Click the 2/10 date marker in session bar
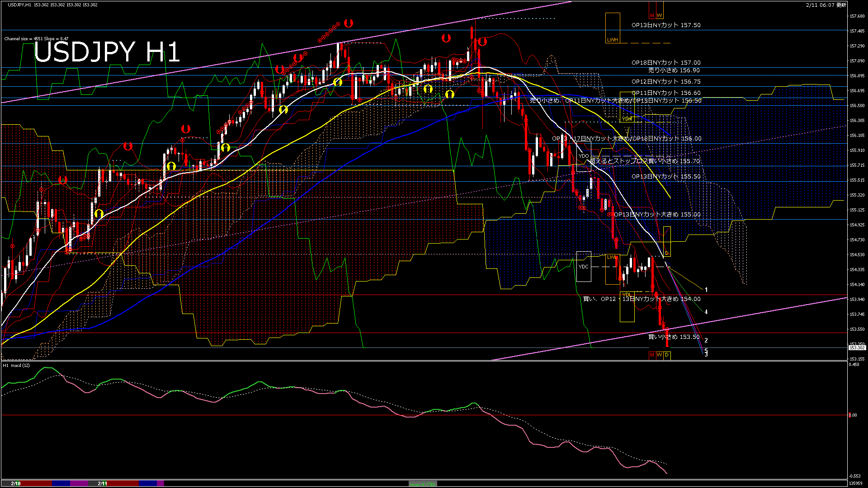 16,483
